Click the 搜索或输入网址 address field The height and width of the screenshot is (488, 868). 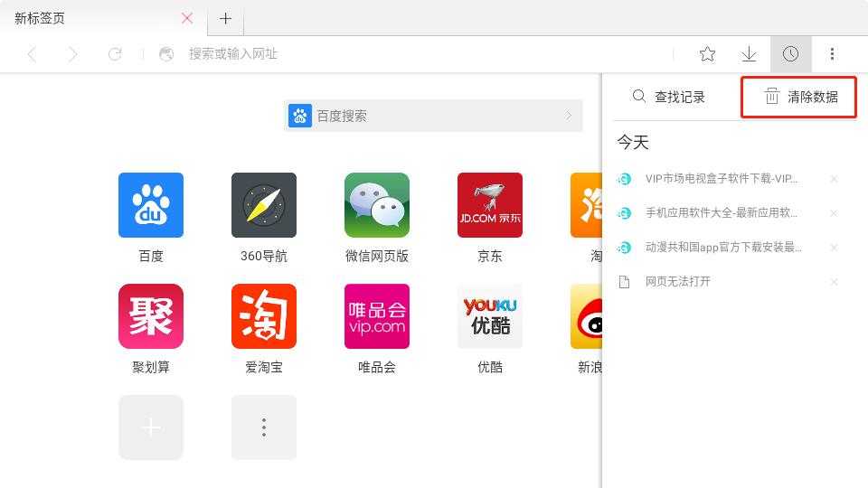[x=407, y=54]
